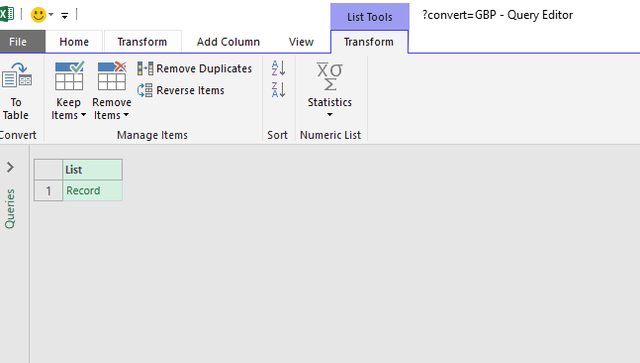
Task: Open the File tab
Action: pyautogui.click(x=18, y=42)
